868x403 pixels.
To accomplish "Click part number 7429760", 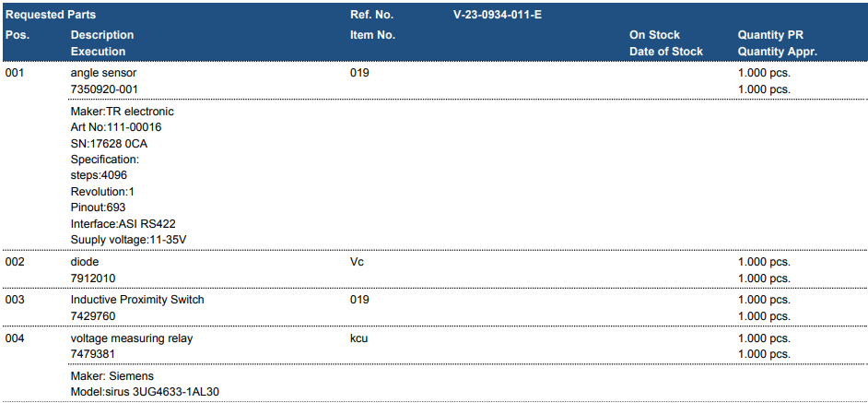I will [x=93, y=315].
